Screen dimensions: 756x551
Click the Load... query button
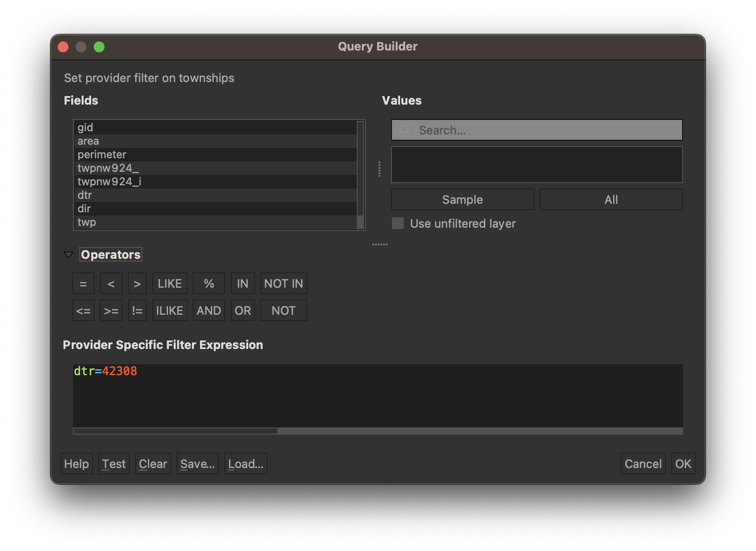click(246, 464)
